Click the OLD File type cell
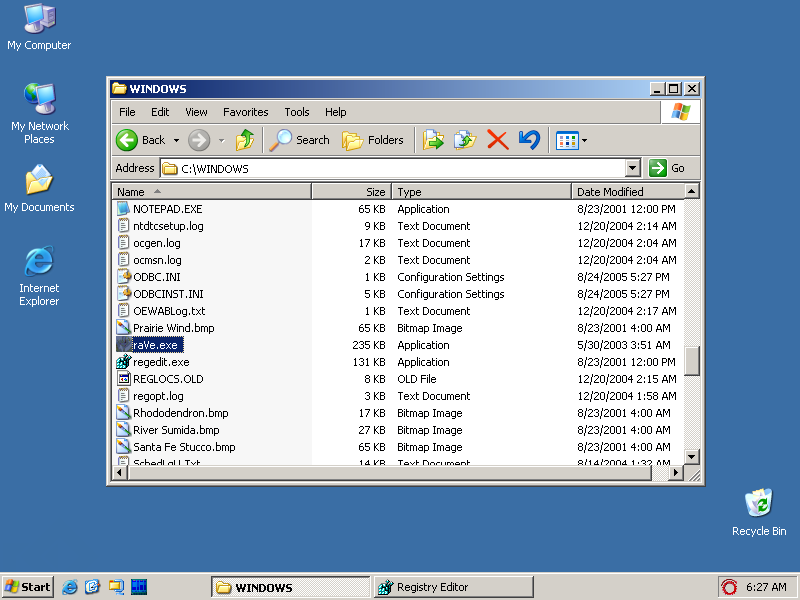The width and height of the screenshot is (800, 600). point(417,379)
